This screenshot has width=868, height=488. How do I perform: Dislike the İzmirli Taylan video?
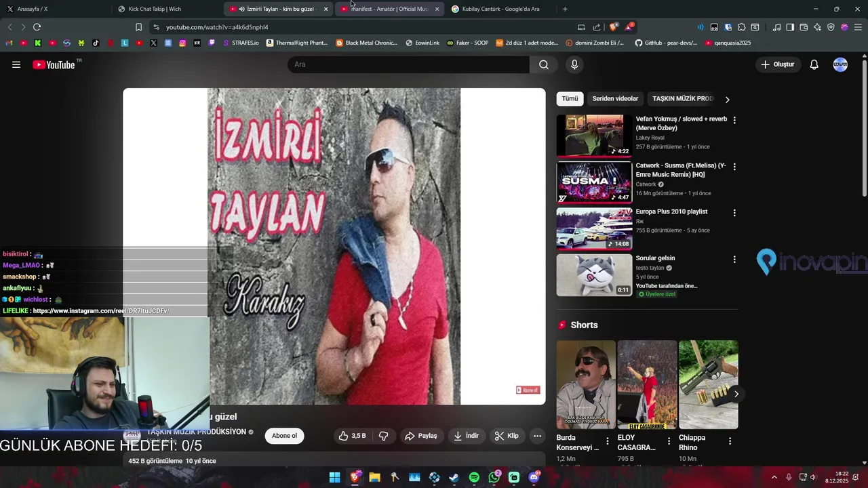[x=383, y=436]
